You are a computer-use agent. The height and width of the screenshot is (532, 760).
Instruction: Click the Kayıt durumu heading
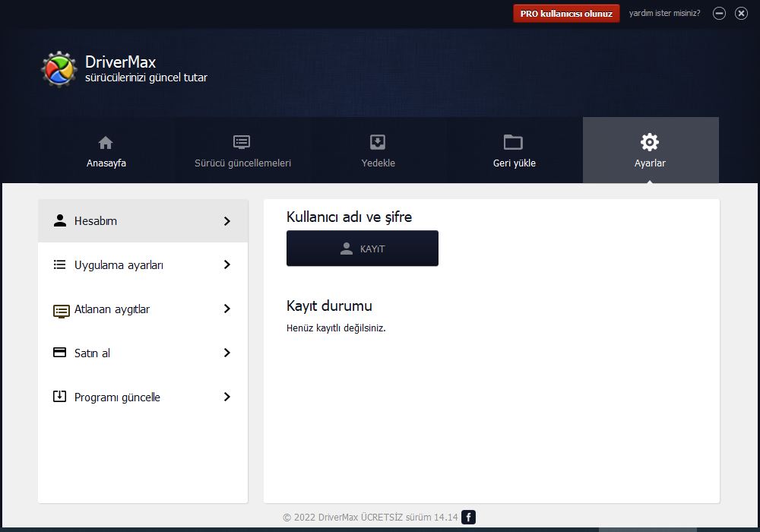coord(329,306)
